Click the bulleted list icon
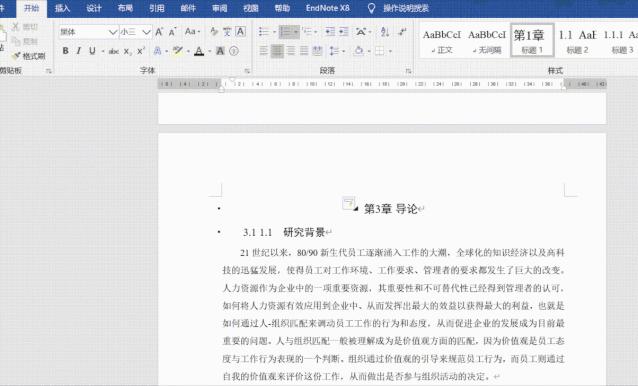The width and height of the screenshot is (638, 386). tap(264, 32)
